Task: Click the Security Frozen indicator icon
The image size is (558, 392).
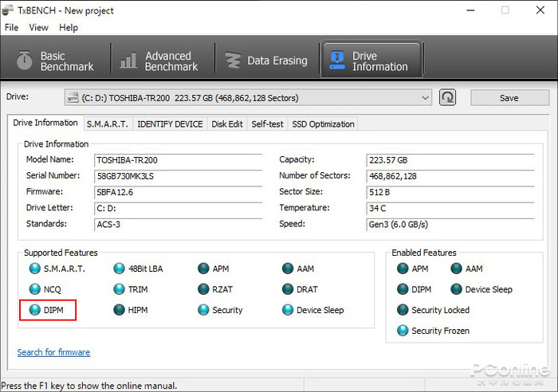Action: (403, 331)
